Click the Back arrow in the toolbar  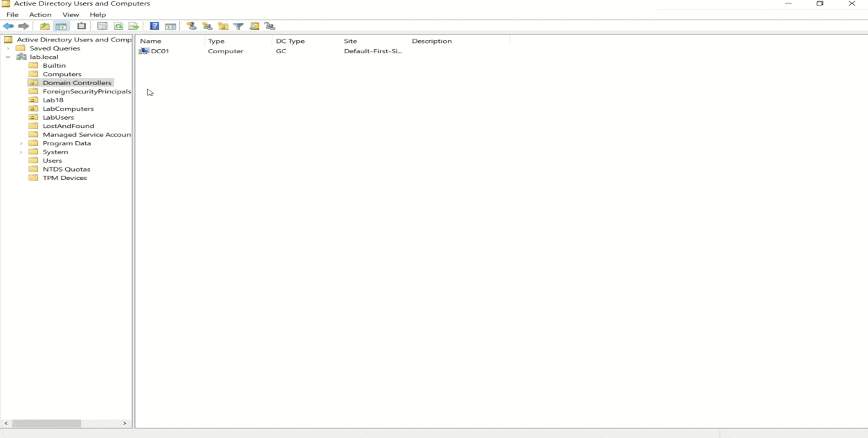pos(8,26)
